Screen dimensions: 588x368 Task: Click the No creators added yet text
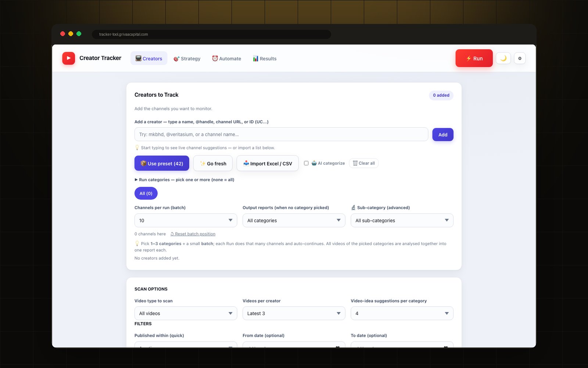coord(157,258)
